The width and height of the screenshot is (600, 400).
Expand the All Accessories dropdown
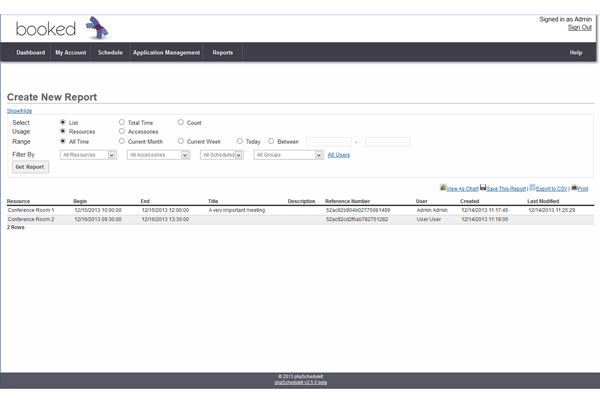(158, 155)
